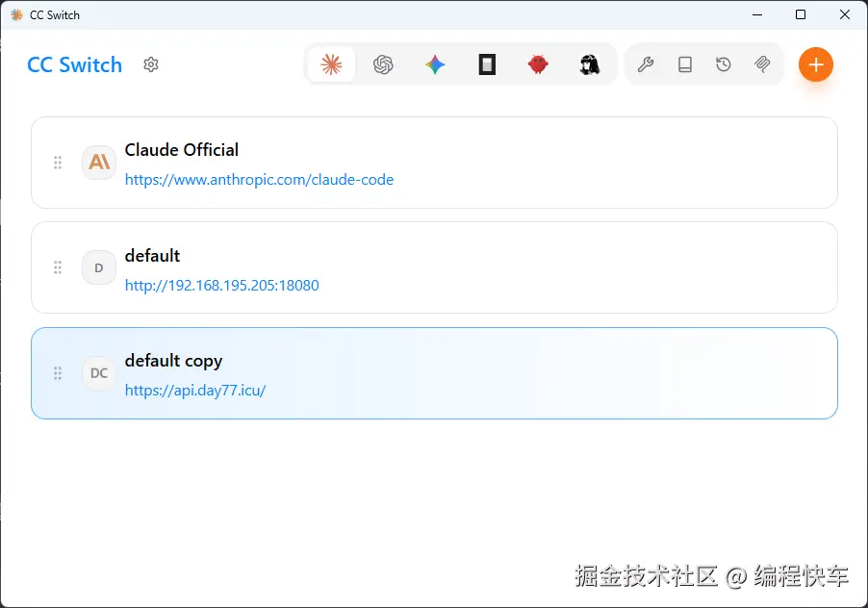868x608 pixels.
Task: Open the anthropic.com/claude-code link
Action: 259,179
